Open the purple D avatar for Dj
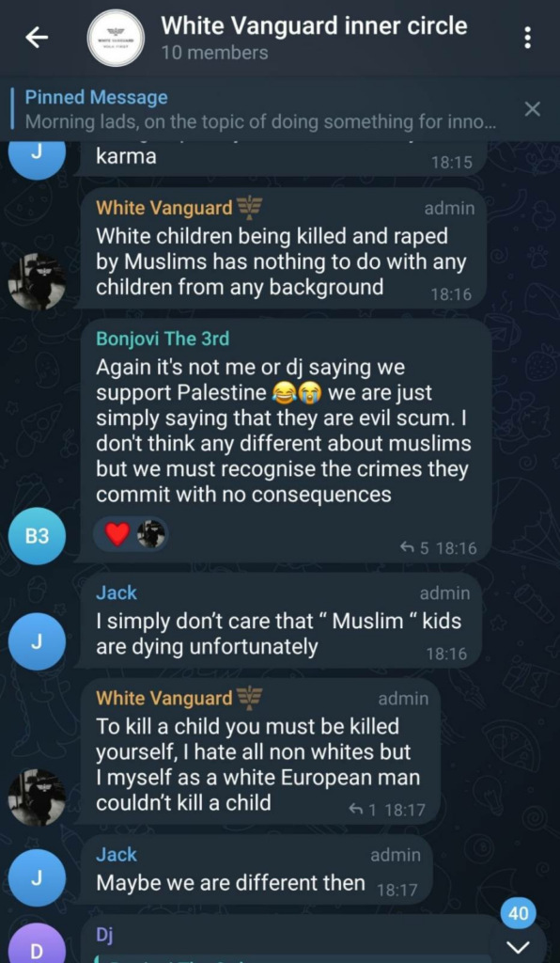 (x=38, y=946)
